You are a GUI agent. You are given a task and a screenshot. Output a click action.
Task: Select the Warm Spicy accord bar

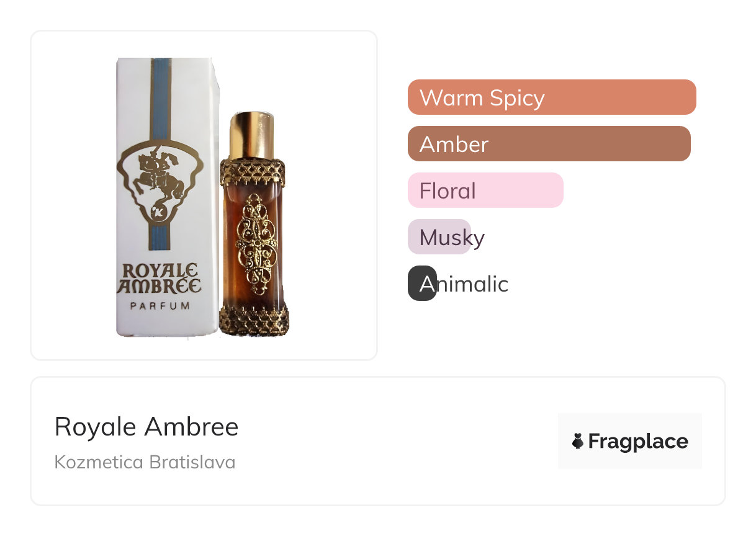(551, 97)
